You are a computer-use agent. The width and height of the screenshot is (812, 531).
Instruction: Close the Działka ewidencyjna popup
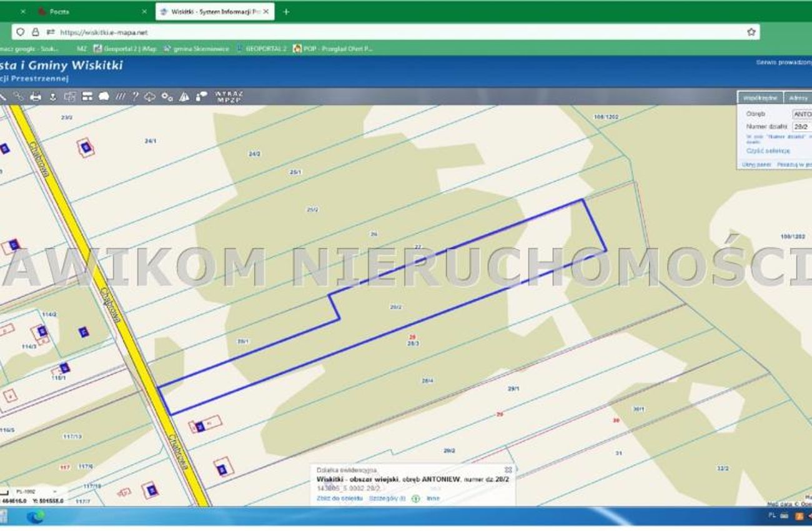click(x=508, y=470)
